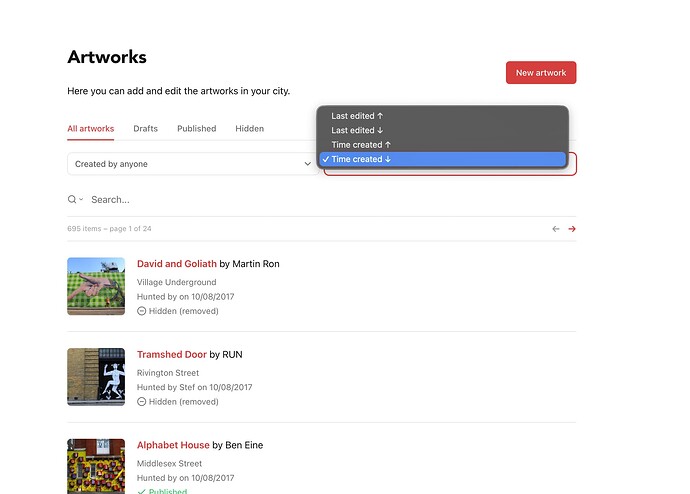The image size is (690, 494).
Task: Open the Published tab
Action: (x=196, y=129)
